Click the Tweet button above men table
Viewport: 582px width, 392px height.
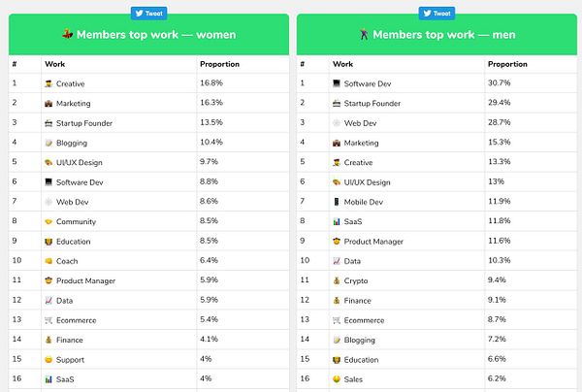click(x=436, y=14)
